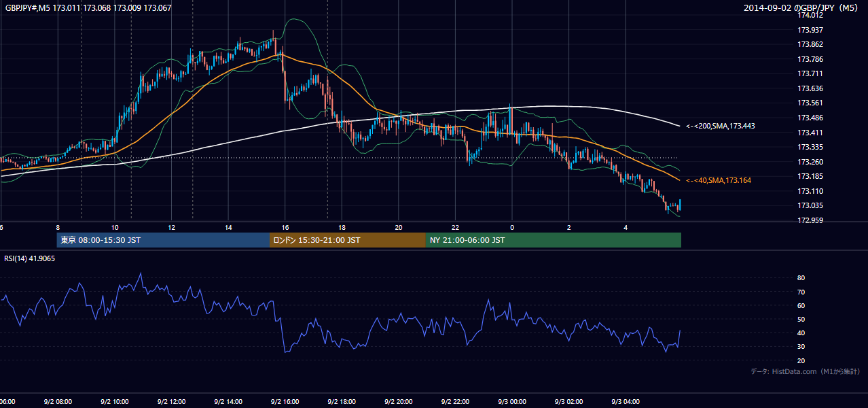This screenshot has width=868, height=408.
Task: Click RSI scale value 20
Action: click(x=801, y=360)
